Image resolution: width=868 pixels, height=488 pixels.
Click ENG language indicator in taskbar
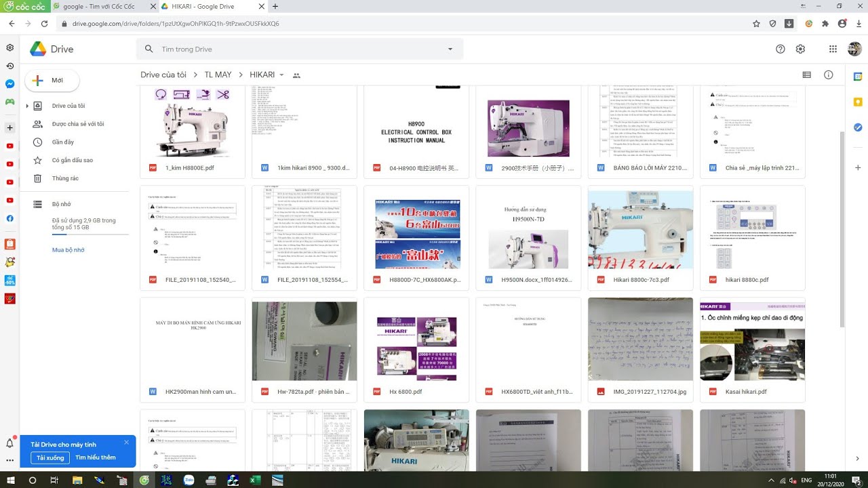coord(806,480)
